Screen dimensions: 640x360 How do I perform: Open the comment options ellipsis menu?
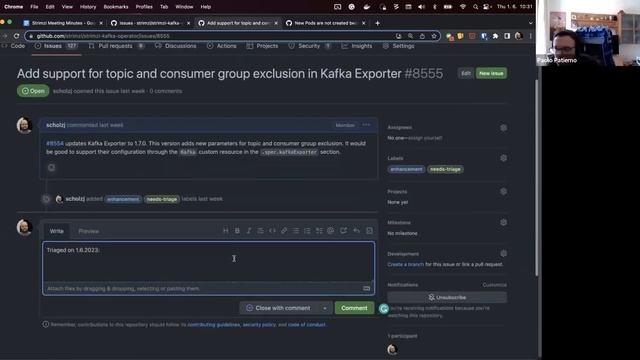[366, 125]
